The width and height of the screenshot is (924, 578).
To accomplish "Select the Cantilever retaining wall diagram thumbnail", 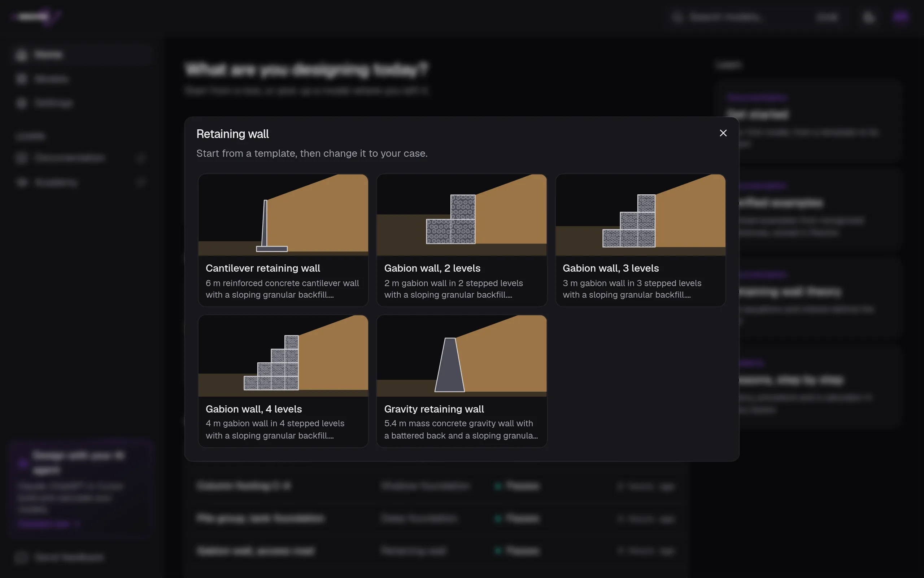I will click(x=283, y=215).
